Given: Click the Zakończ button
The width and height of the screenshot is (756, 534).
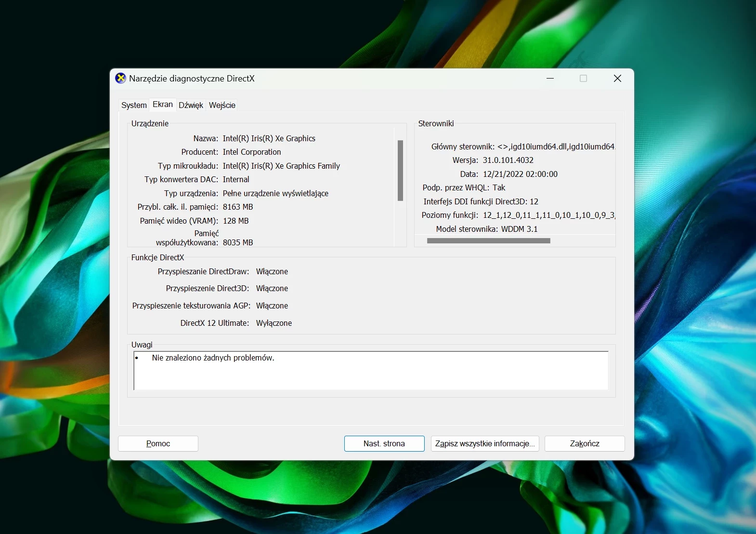Looking at the screenshot, I should [585, 443].
